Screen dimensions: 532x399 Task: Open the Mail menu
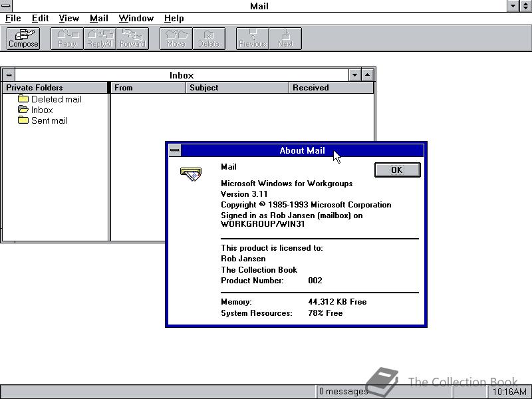[98, 19]
